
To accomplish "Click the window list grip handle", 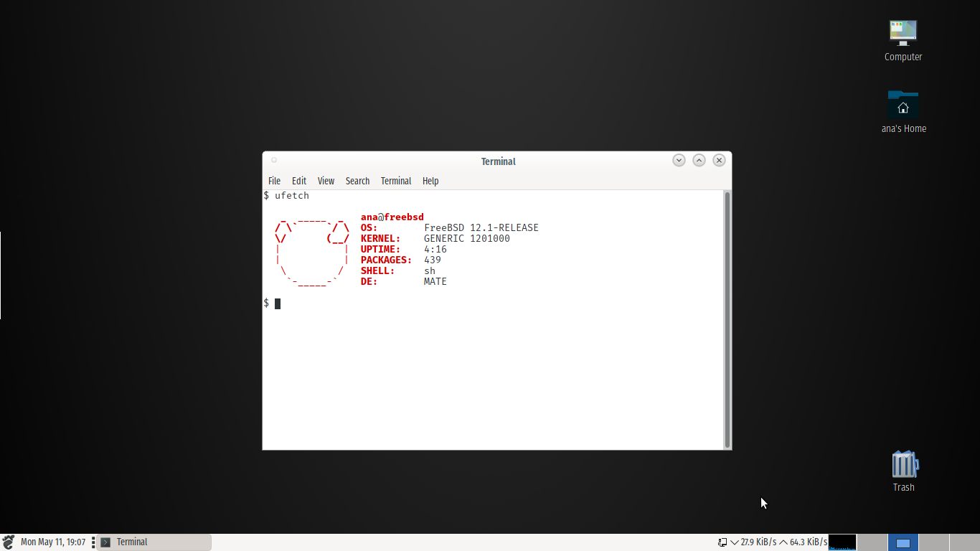I will pyautogui.click(x=93, y=542).
